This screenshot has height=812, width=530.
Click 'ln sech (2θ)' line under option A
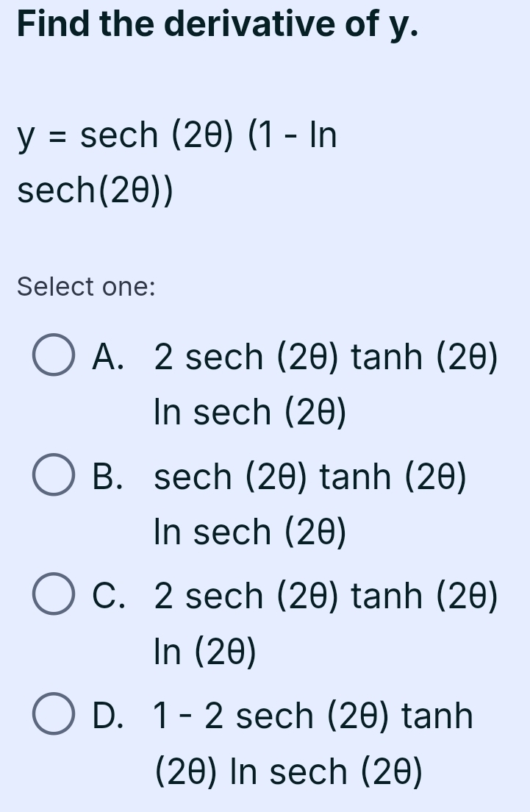point(250,413)
